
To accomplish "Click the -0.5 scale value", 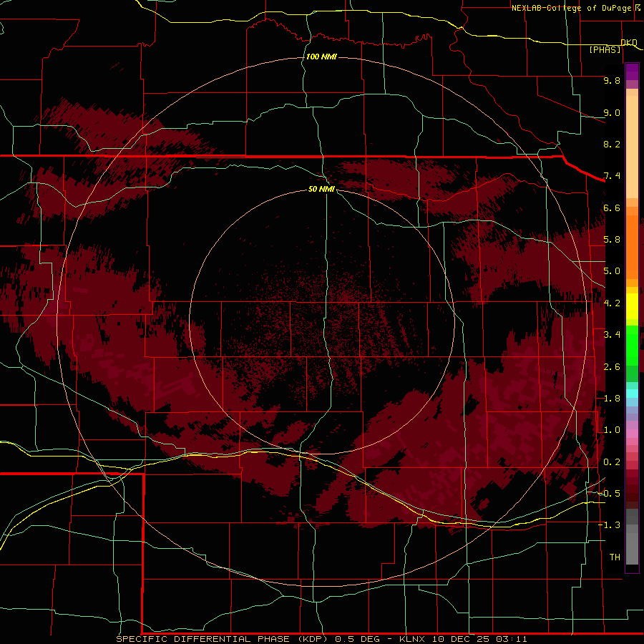I will 609,494.
